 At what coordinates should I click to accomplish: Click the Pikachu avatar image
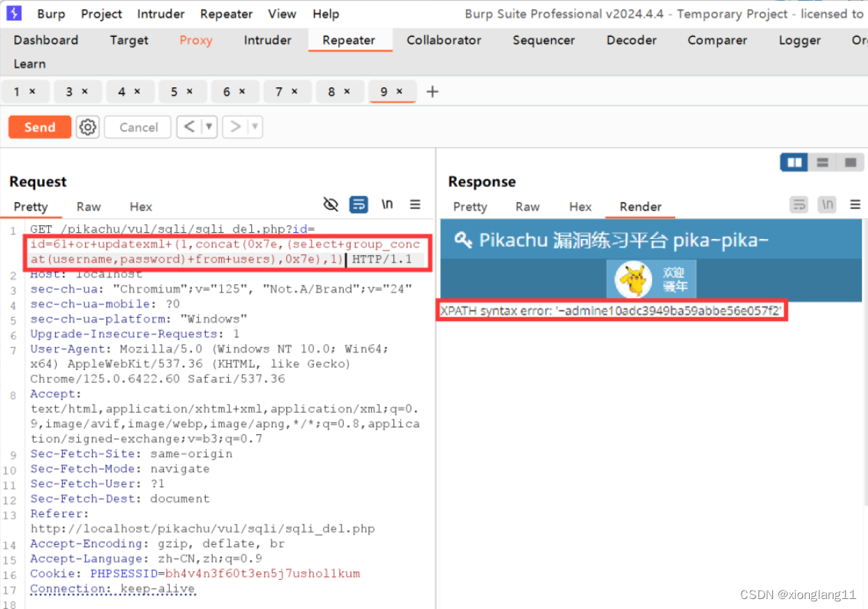[633, 280]
